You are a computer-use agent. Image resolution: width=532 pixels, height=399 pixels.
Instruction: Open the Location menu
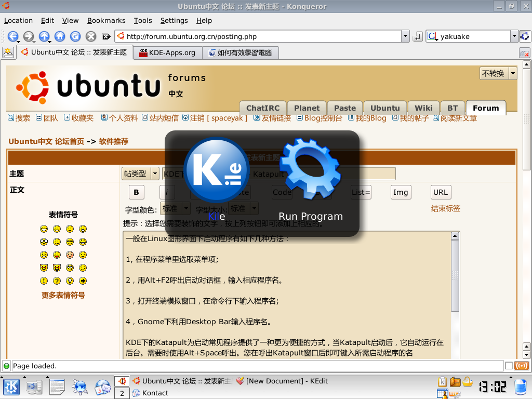tap(18, 21)
